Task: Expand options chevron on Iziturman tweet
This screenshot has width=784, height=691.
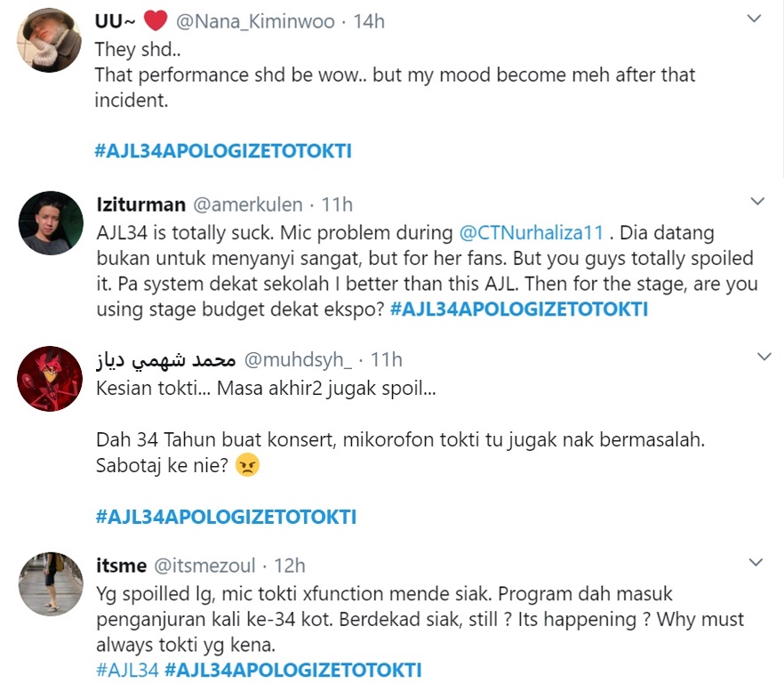Action: click(x=757, y=202)
